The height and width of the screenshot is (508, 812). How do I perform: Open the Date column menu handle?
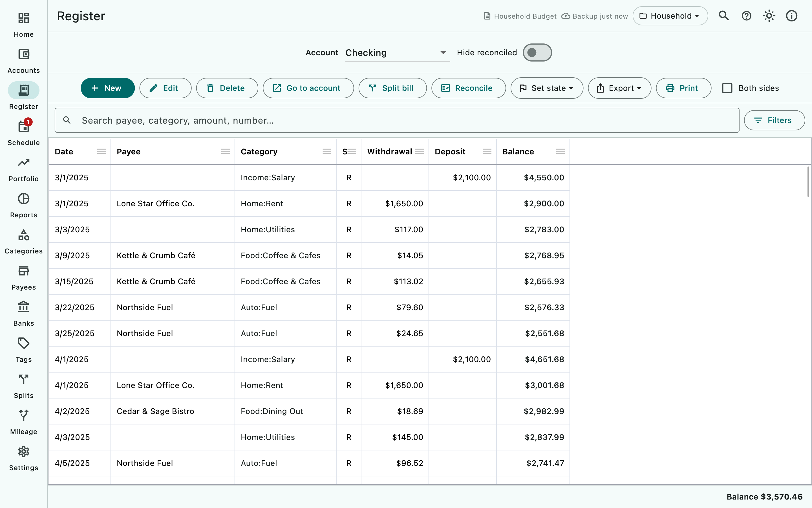click(101, 152)
